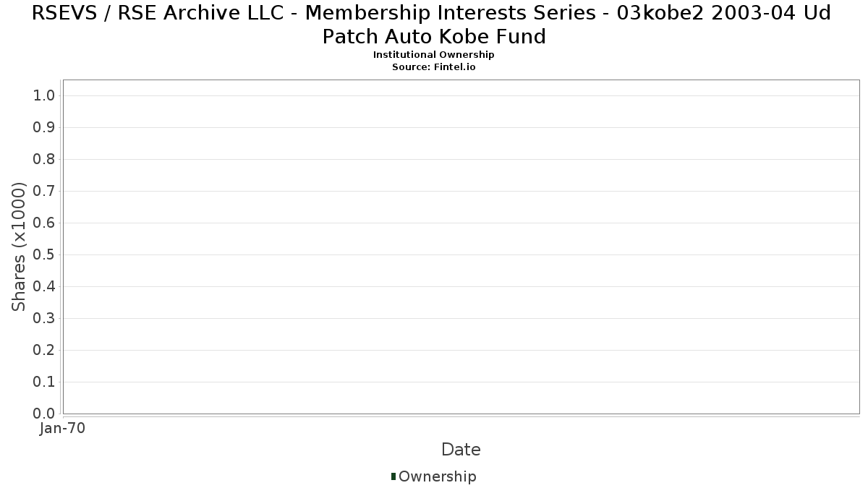Select the 'Institutional Ownership' subtitle

coord(433,55)
